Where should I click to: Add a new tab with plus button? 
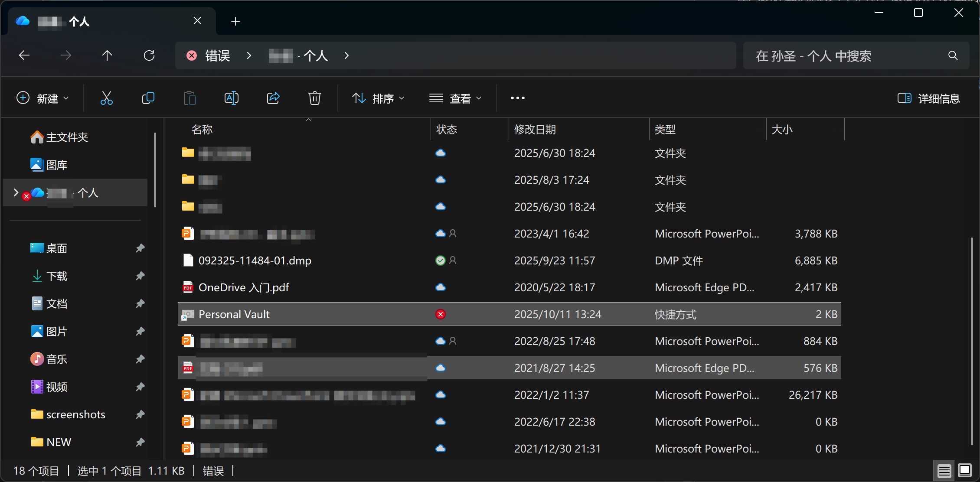click(x=235, y=21)
